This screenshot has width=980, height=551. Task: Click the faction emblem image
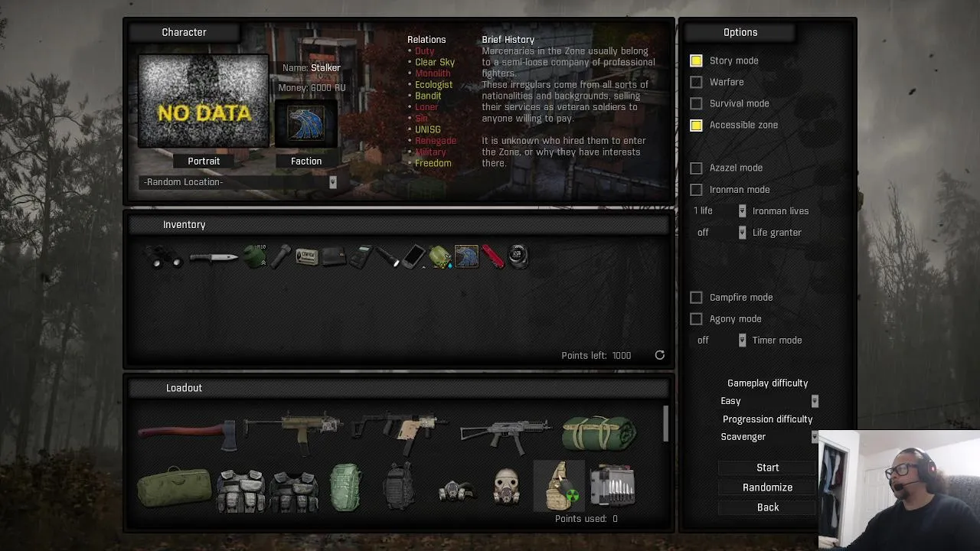click(306, 123)
